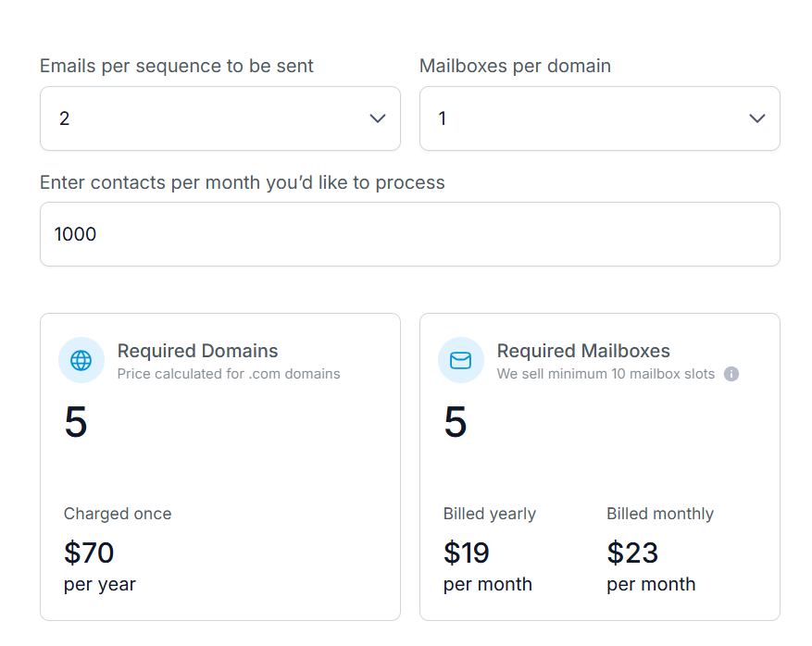Screen dimensions: 812x646
Task: Click the 'Enter contacts per month' label
Action: (x=242, y=182)
